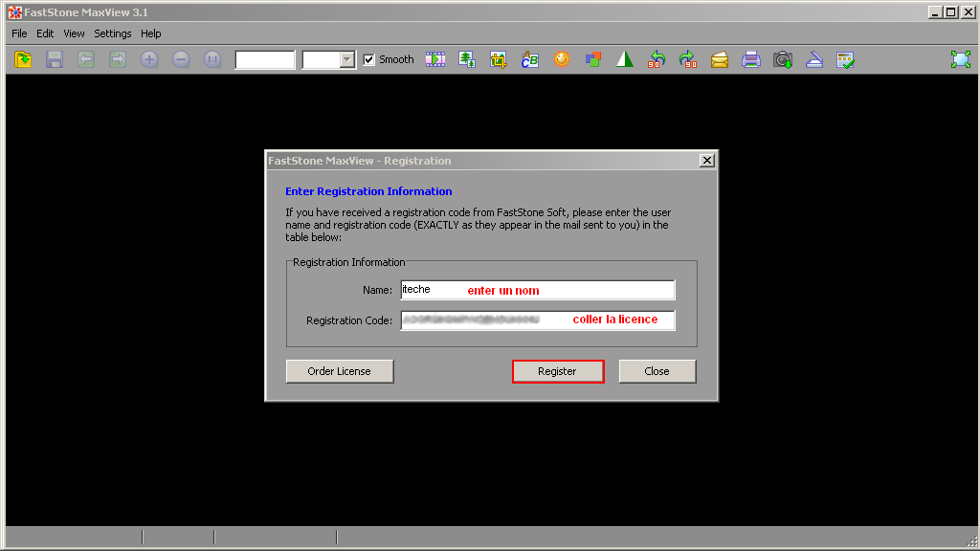This screenshot has height=551, width=980.
Task: Go to next image arrow icon
Action: (118, 59)
